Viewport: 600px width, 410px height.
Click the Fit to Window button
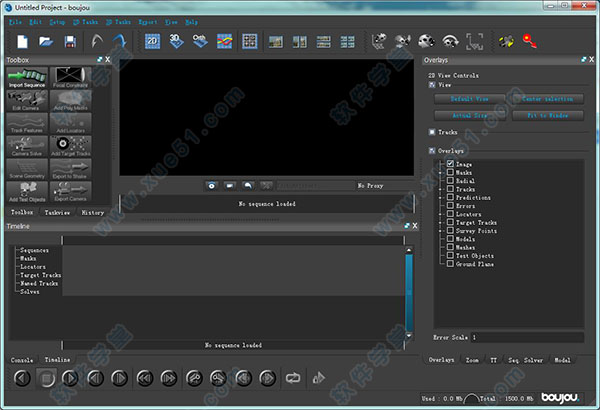click(548, 115)
